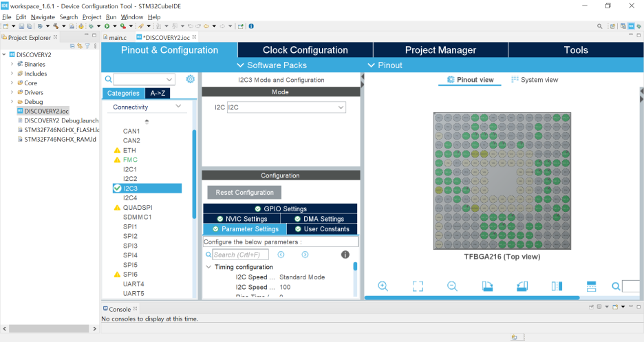
Task: Expand the Software Packs menu
Action: pyautogui.click(x=272, y=65)
